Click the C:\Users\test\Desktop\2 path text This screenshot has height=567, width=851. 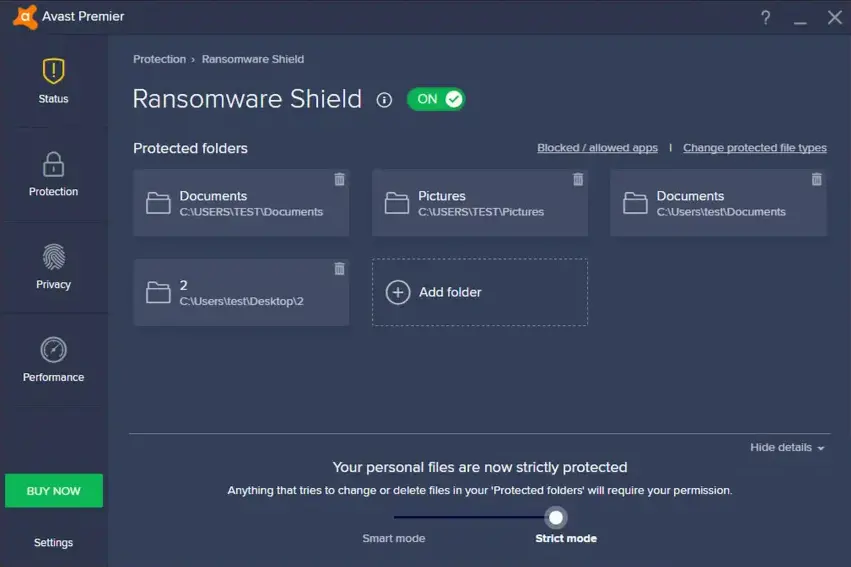tap(242, 301)
